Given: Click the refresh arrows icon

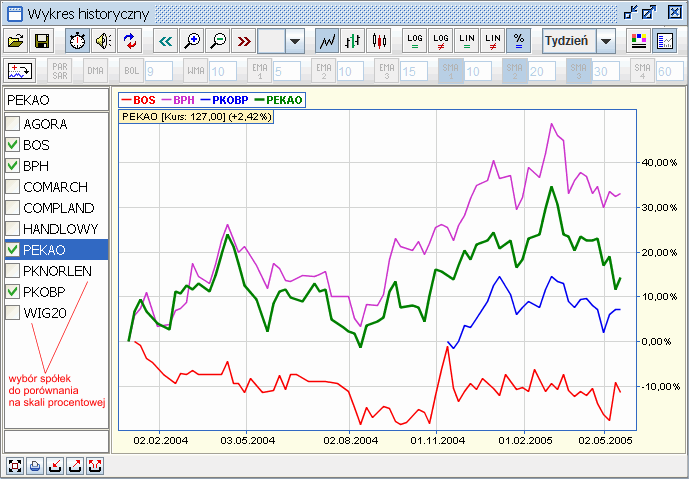Looking at the screenshot, I should click(130, 41).
